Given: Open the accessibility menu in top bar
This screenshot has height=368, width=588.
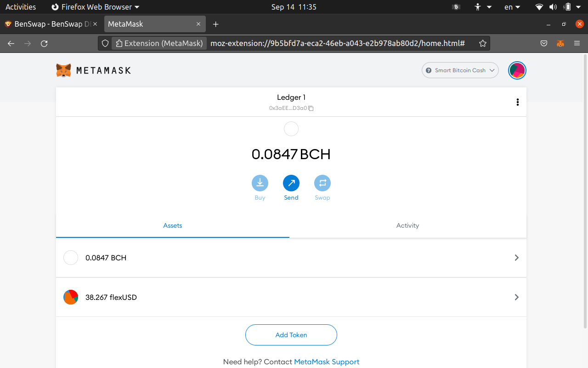Looking at the screenshot, I should click(x=483, y=7).
